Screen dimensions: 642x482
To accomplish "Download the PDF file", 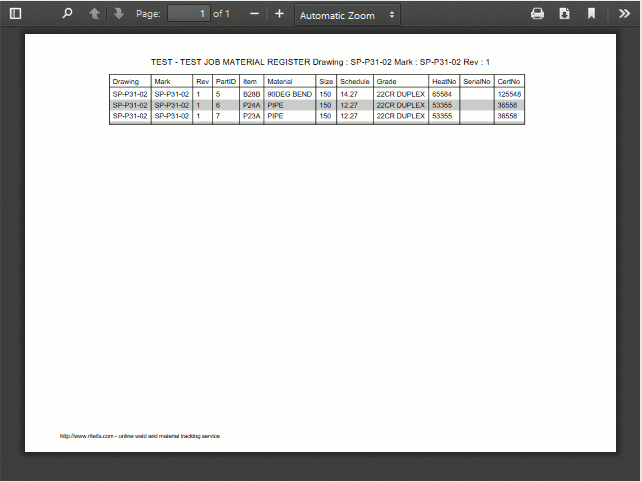I will pos(564,14).
